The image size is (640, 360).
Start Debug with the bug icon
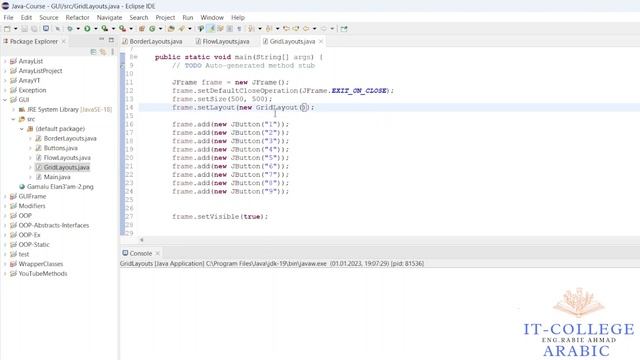70,29
